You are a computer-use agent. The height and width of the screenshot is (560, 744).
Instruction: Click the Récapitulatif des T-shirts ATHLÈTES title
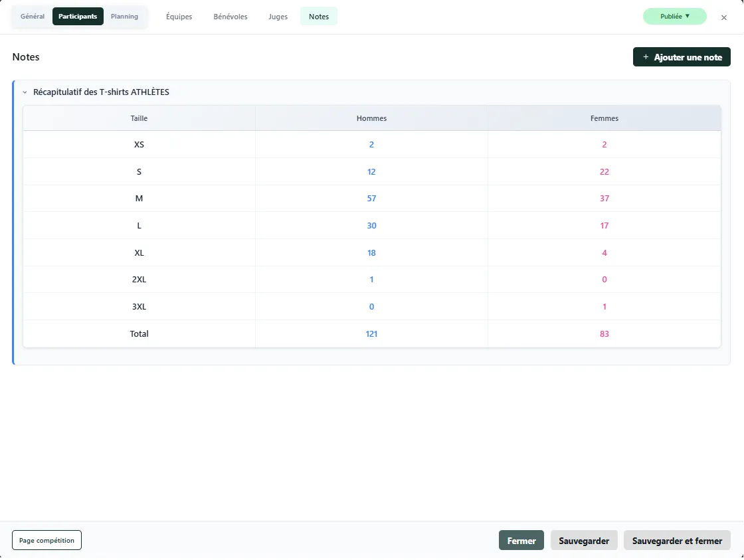[101, 92]
